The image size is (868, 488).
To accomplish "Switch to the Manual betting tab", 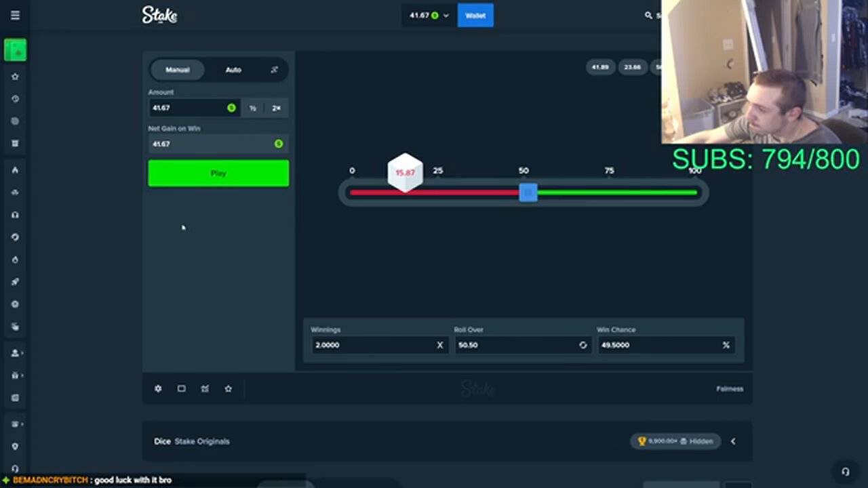I will pos(178,70).
